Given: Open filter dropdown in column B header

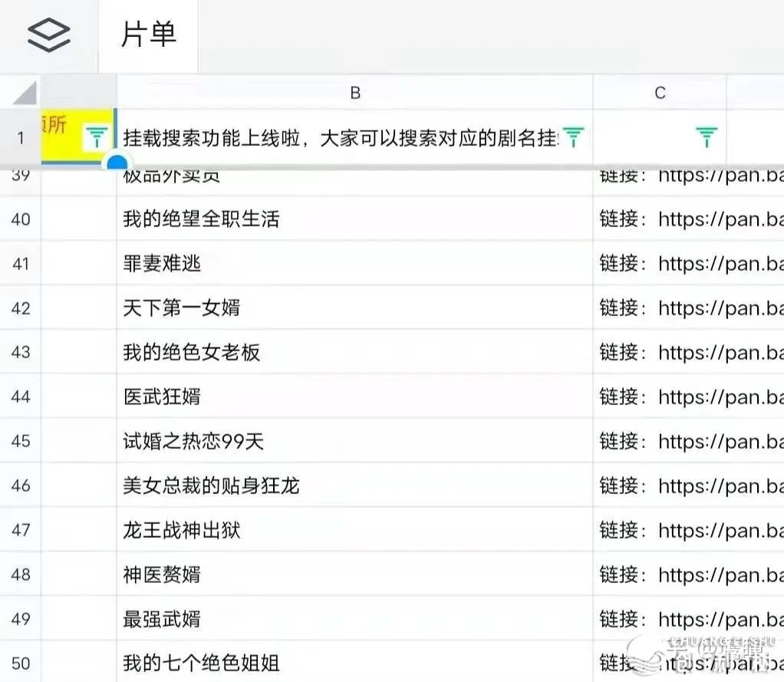Looking at the screenshot, I should tap(573, 138).
